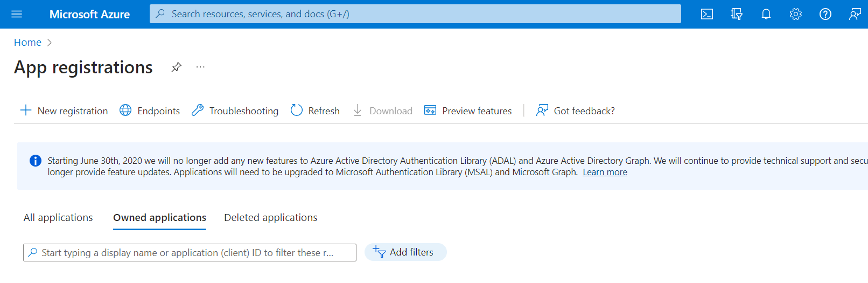Pin App registrations page to dashboard
The image size is (868, 283).
(176, 67)
